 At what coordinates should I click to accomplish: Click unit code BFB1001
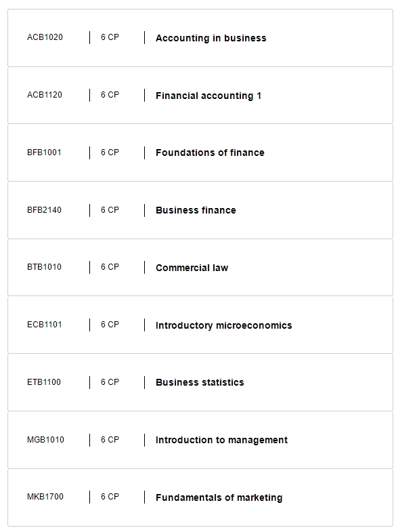coord(44,152)
